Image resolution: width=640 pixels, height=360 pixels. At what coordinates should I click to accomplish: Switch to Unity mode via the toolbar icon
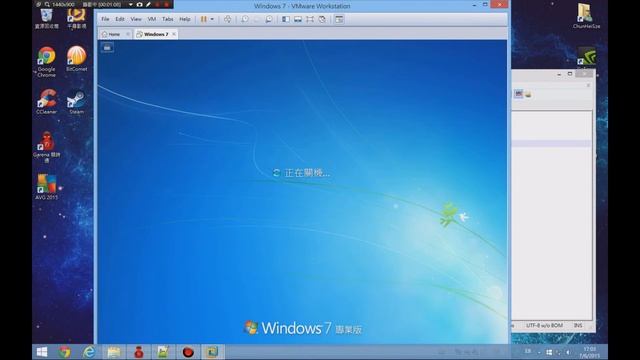[x=322, y=19]
